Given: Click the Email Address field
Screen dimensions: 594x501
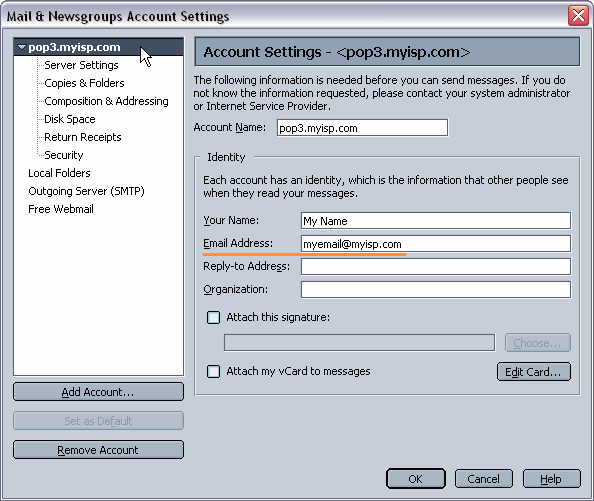Looking at the screenshot, I should tap(436, 244).
